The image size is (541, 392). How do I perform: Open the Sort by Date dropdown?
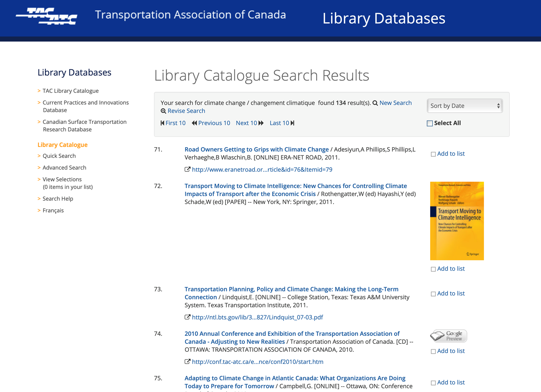tap(465, 106)
